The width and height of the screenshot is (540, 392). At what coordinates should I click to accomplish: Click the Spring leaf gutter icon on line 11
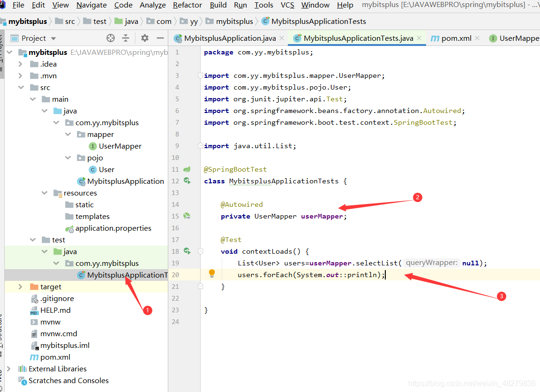[187, 169]
